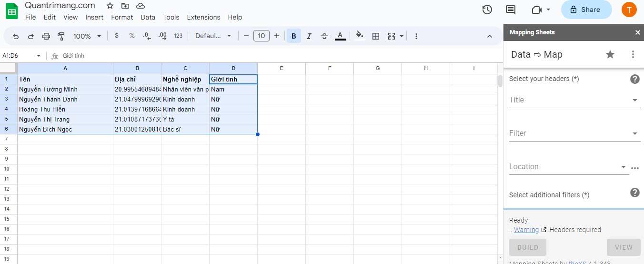This screenshot has height=264, width=644.
Task: Click the Print icon
Action: coord(46,36)
